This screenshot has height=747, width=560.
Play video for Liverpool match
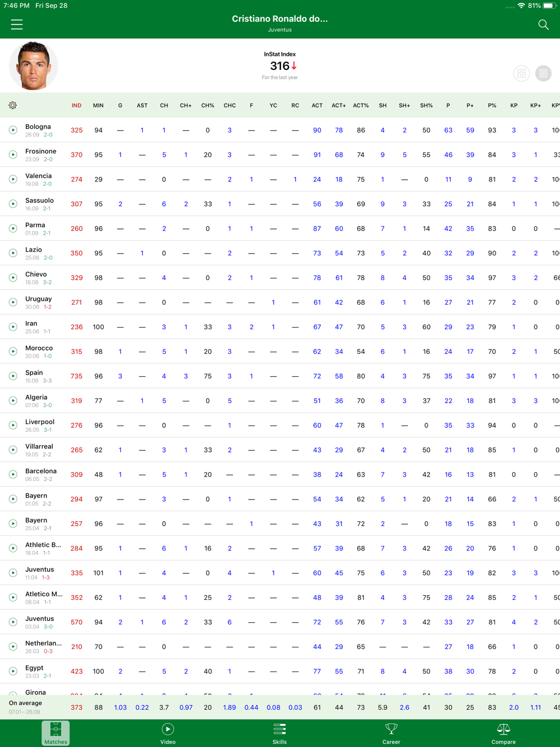coord(13,426)
